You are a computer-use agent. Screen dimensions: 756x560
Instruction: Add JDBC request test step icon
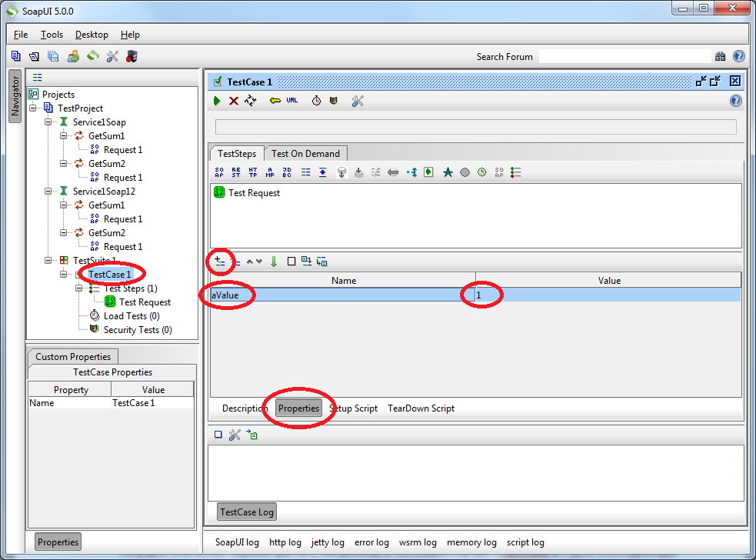tap(287, 172)
